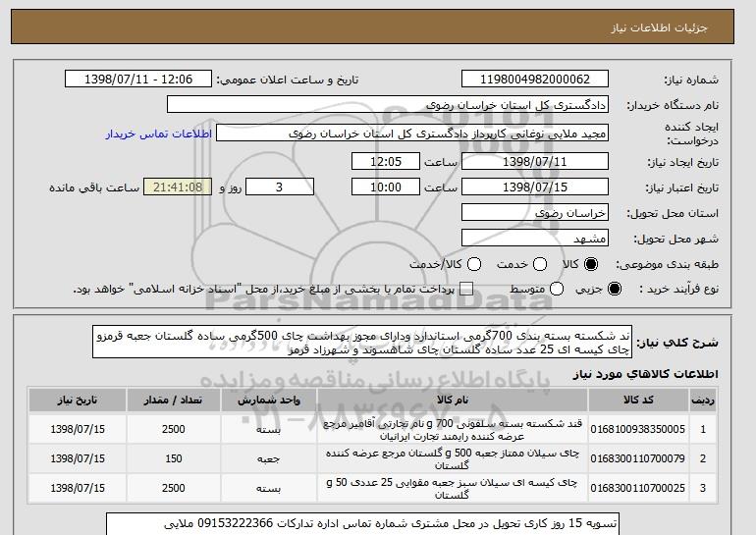This screenshot has height=535, width=756.
Task: Click the نام کالا column header
Action: coord(453,401)
